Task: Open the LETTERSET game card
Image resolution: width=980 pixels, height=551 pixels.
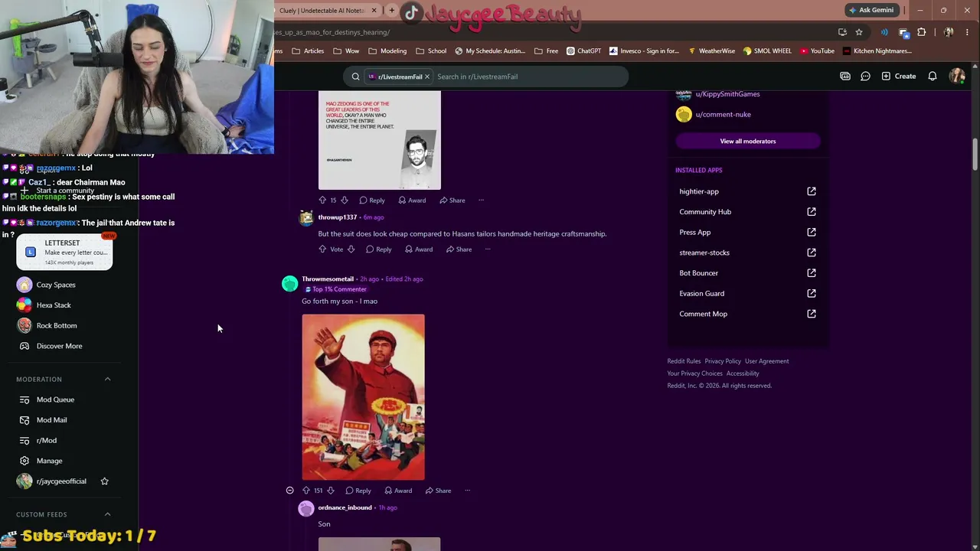Action: (x=64, y=253)
